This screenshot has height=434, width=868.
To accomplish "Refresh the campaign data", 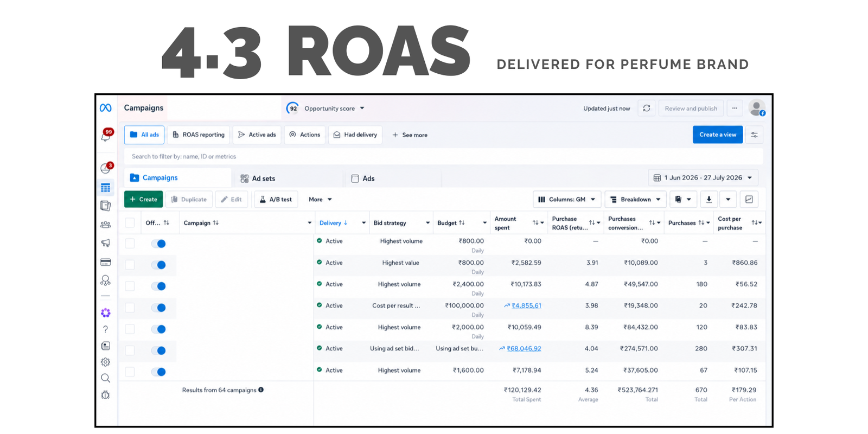I will pos(647,108).
